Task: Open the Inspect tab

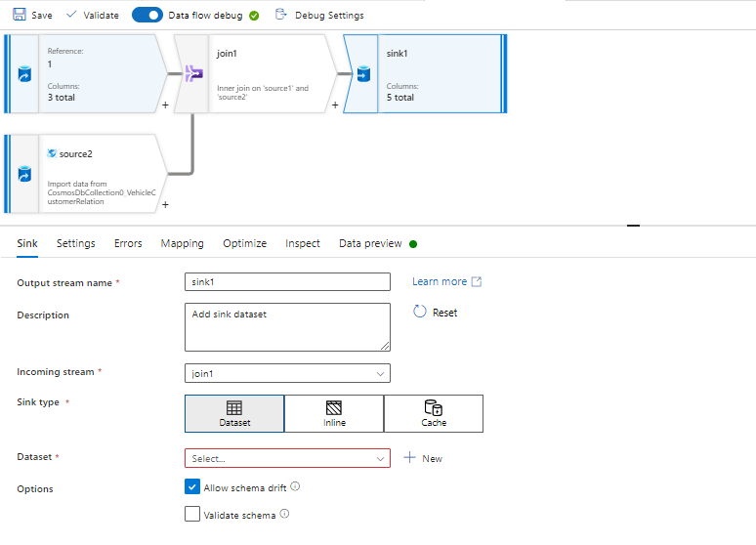Action: coord(303,243)
